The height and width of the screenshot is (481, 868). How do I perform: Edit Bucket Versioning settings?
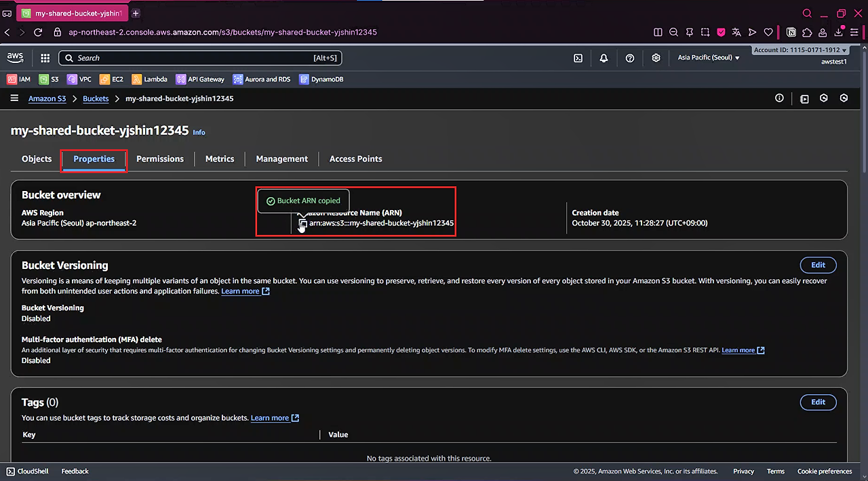[818, 265]
